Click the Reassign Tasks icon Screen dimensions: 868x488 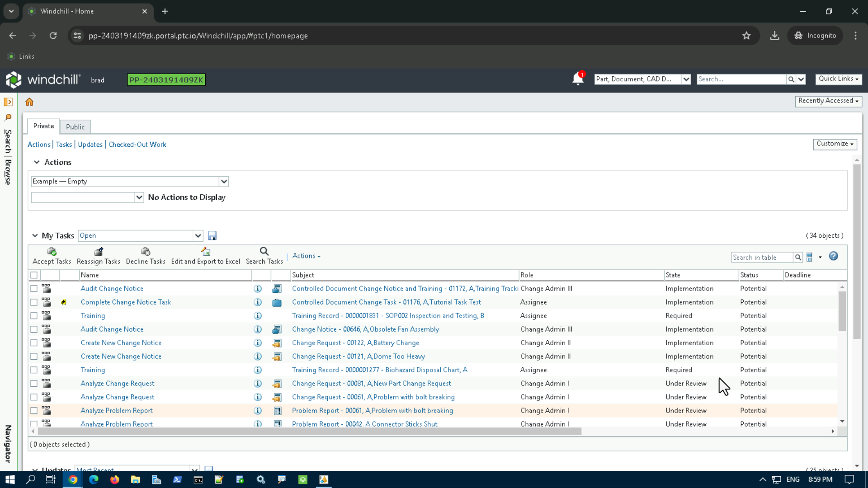click(98, 251)
